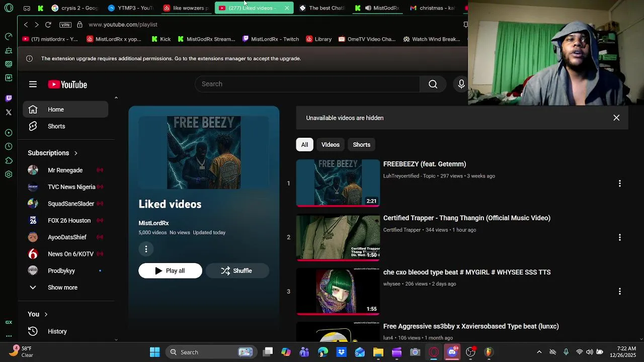This screenshot has height=362, width=644.
Task: Open Prodbykyy subscription channel
Action: coord(65,270)
